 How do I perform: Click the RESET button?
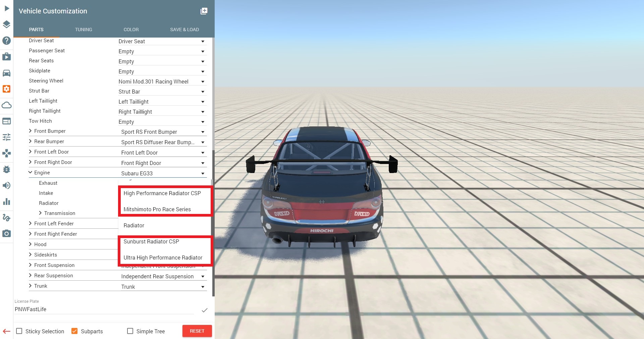click(197, 331)
